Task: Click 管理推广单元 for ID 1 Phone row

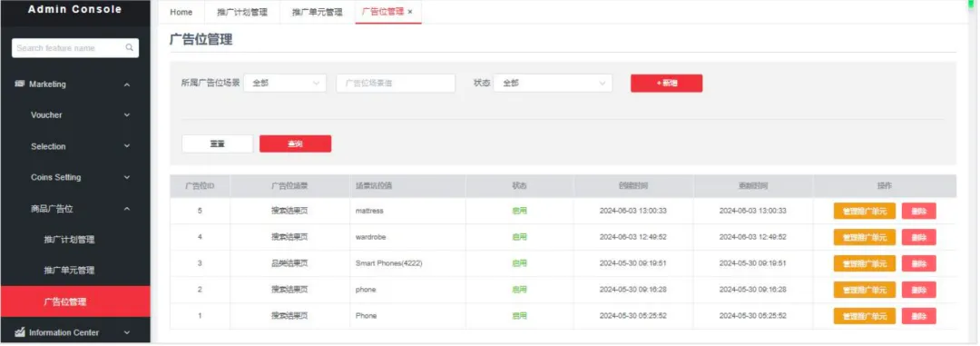Action: point(865,316)
